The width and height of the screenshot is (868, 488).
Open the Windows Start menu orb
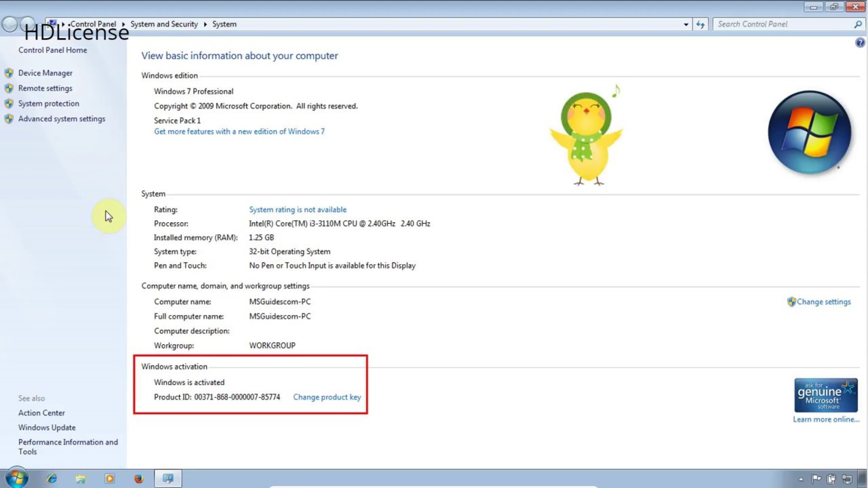coord(17,478)
